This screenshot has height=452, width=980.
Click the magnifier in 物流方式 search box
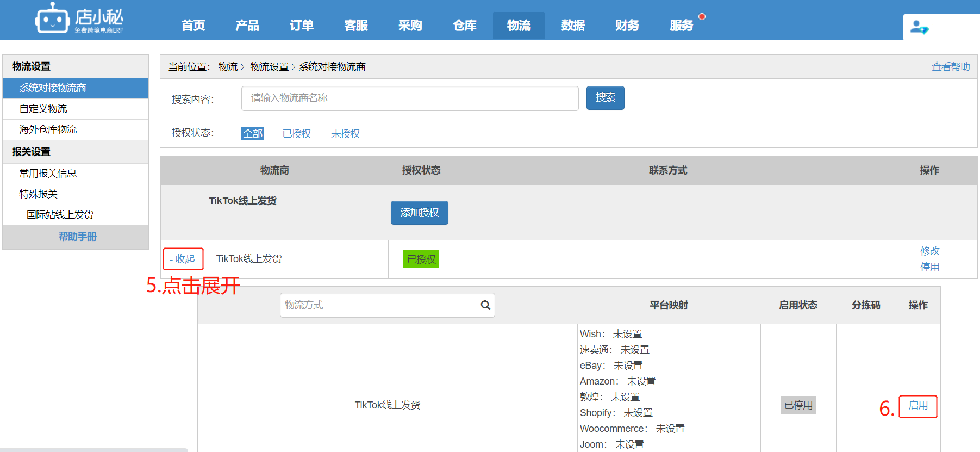click(x=485, y=305)
